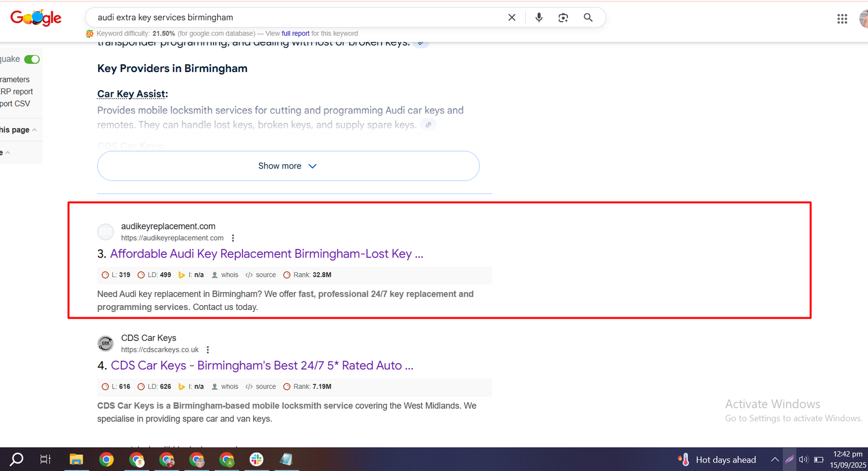The height and width of the screenshot is (471, 868).
Task: Click the magnifier search button
Action: coord(588,17)
